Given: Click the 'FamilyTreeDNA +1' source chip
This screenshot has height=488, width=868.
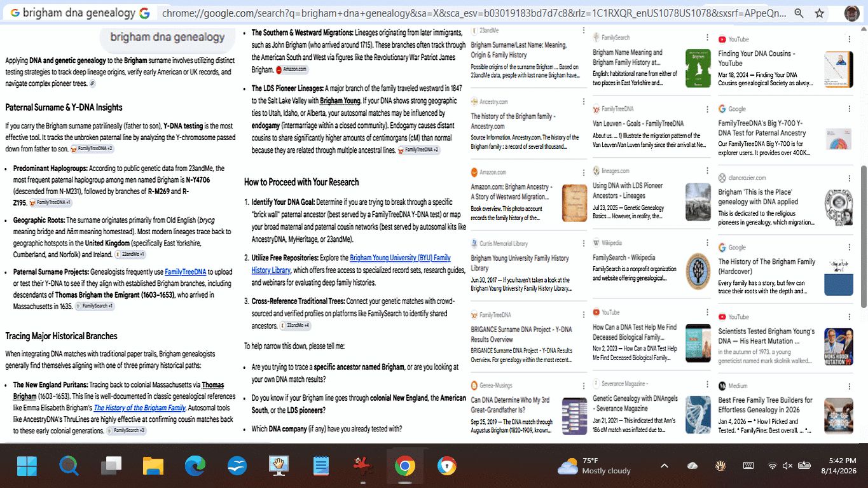Looking at the screenshot, I should [x=51, y=202].
